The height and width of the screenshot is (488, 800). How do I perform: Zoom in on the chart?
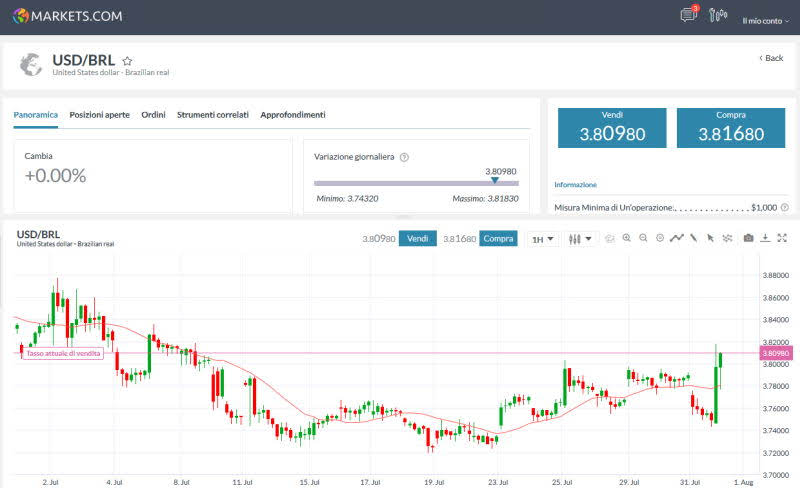click(x=627, y=238)
